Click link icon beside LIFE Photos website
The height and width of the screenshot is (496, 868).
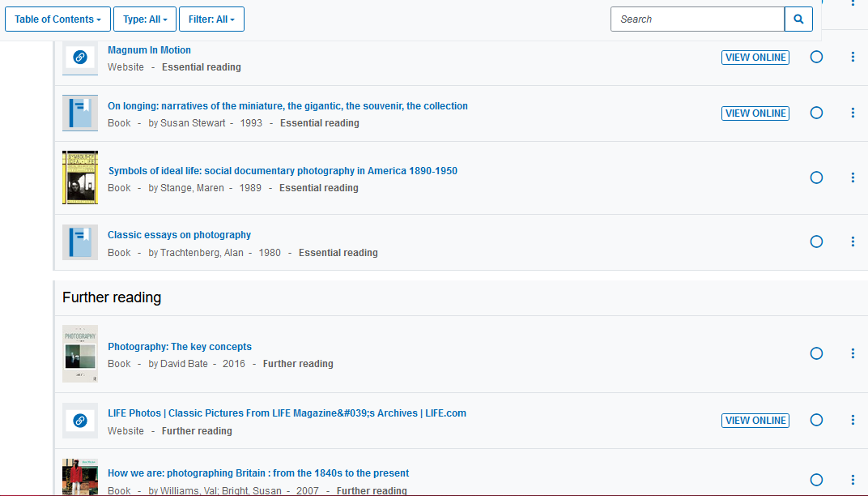tap(80, 421)
